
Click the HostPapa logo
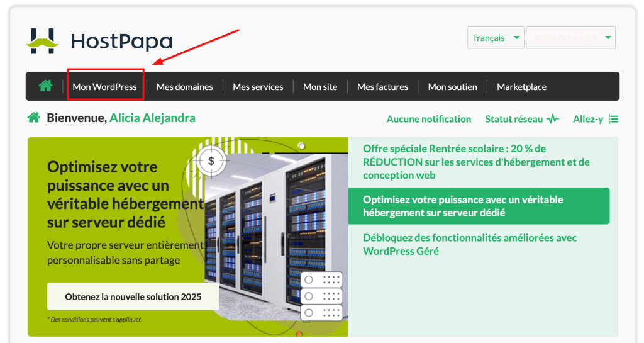point(99,41)
